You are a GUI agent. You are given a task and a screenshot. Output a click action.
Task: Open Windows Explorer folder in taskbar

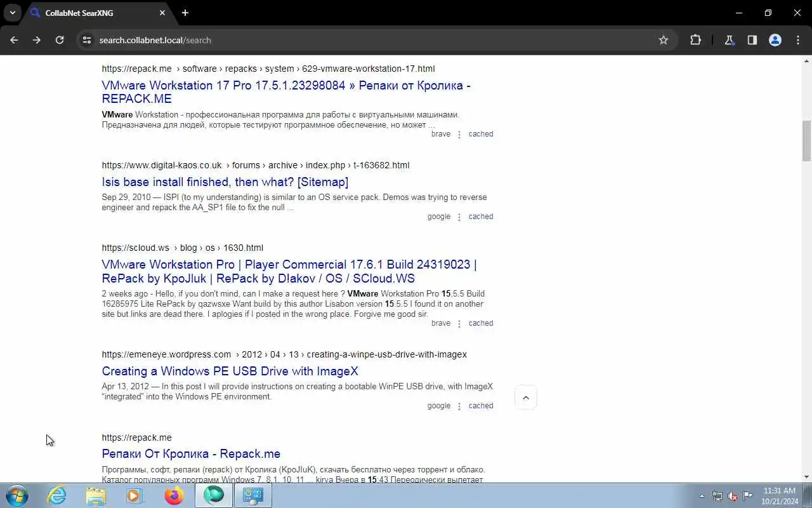click(96, 495)
